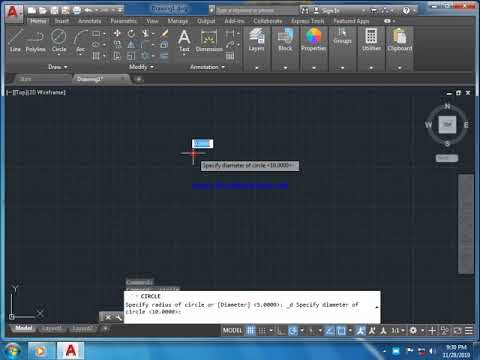Click the Dimension tool

tap(209, 40)
